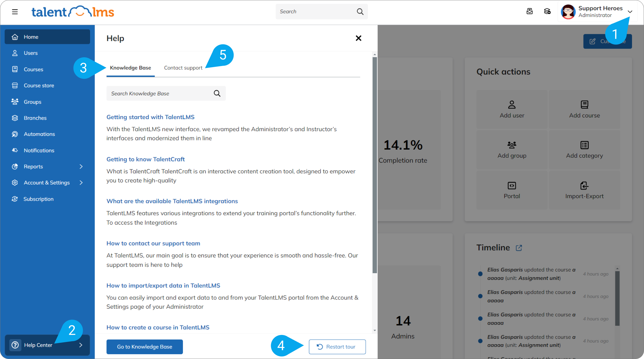
Task: Open the messages inbox icon
Action: [530, 11]
